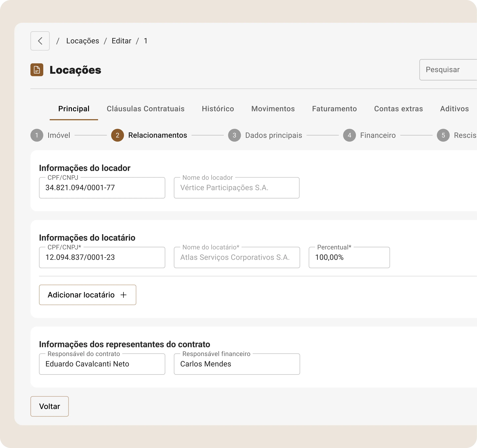The image size is (477, 448).
Task: Click Locações breadcrumb link
Action: point(83,41)
